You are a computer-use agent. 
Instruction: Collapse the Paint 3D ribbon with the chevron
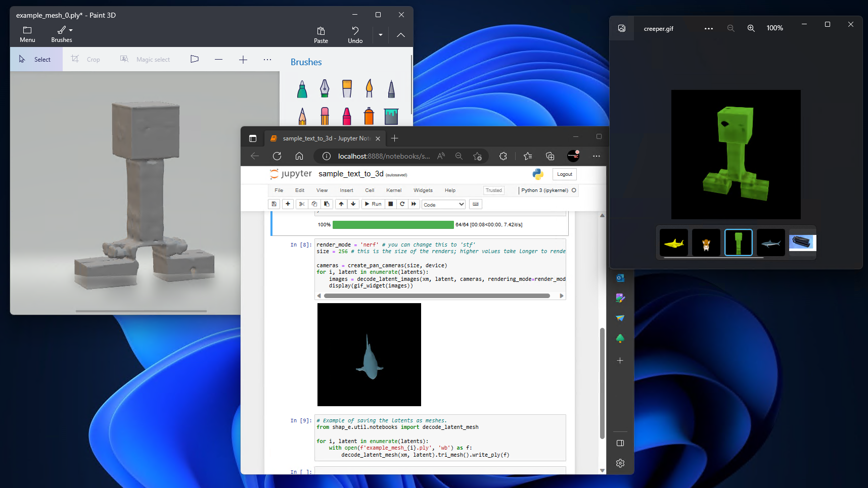(400, 35)
